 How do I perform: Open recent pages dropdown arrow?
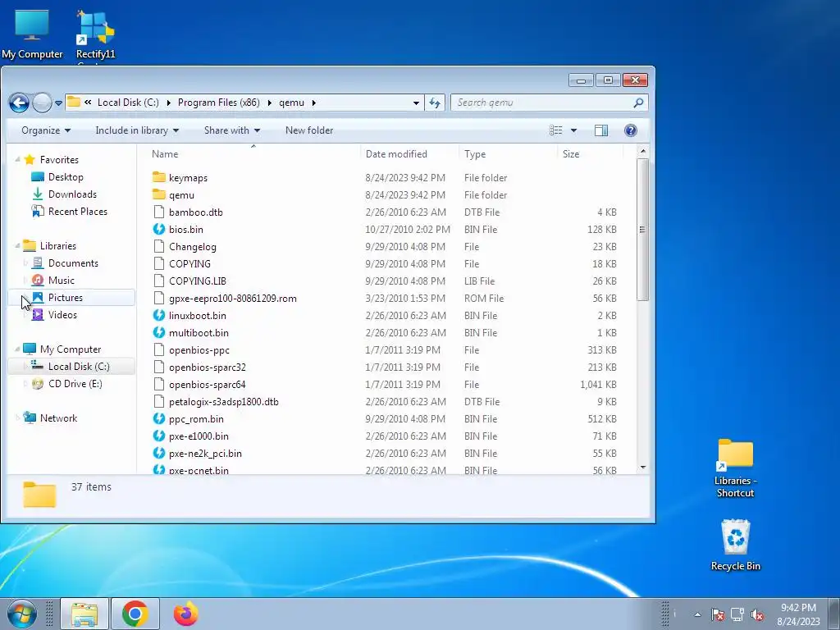tap(58, 103)
